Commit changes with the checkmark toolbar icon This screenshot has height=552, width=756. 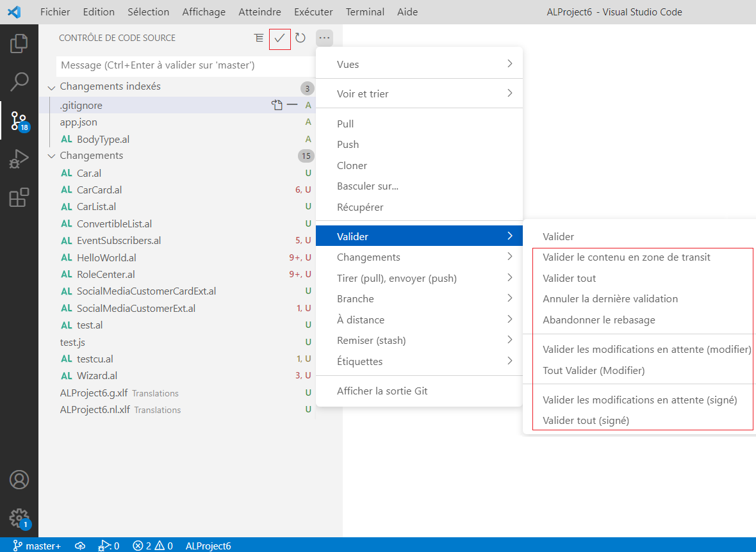[279, 38]
